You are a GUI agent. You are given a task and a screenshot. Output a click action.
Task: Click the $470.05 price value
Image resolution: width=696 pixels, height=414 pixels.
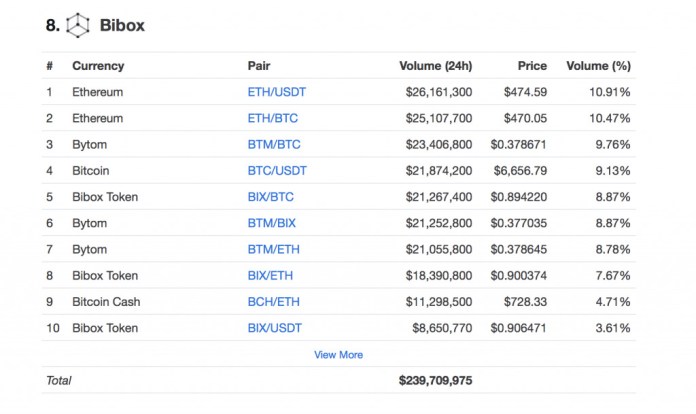(525, 118)
